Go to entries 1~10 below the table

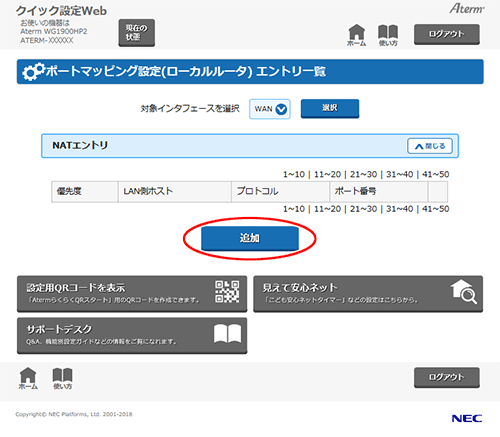click(294, 209)
